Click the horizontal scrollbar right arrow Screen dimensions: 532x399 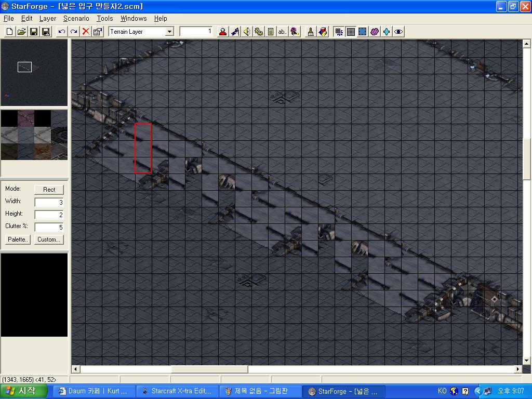[518, 369]
